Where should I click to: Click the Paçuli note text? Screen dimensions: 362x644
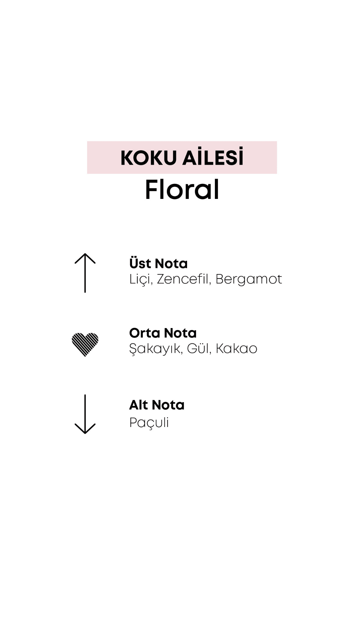coord(149,423)
